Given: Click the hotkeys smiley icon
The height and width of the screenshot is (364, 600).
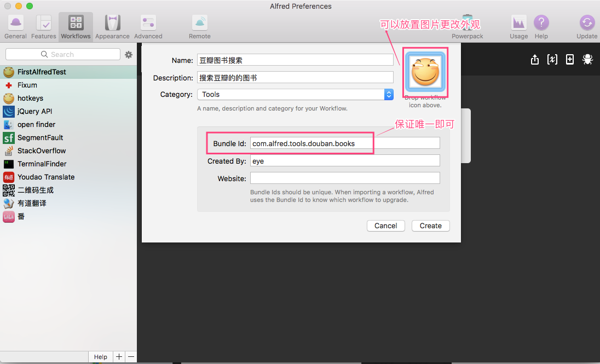Looking at the screenshot, I should [8, 98].
